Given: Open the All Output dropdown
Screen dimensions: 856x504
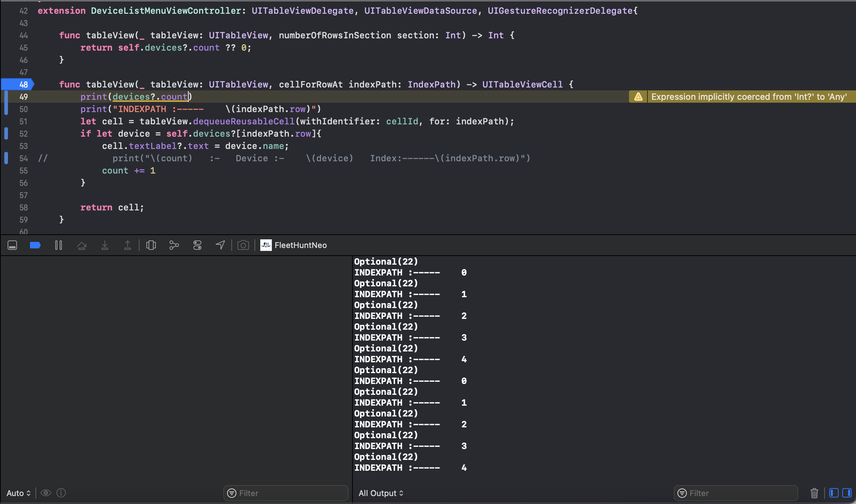Looking at the screenshot, I should click(381, 493).
